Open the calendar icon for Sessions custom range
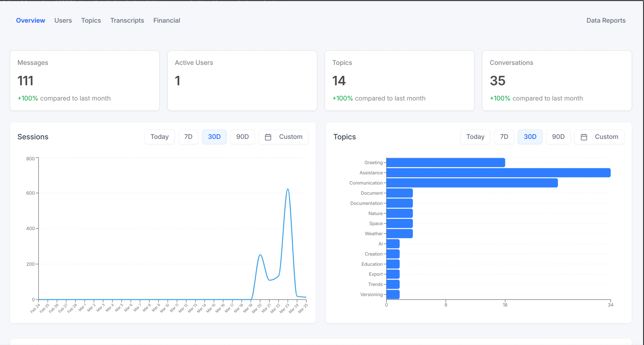Viewport: 644px width, 345px height. (x=268, y=137)
